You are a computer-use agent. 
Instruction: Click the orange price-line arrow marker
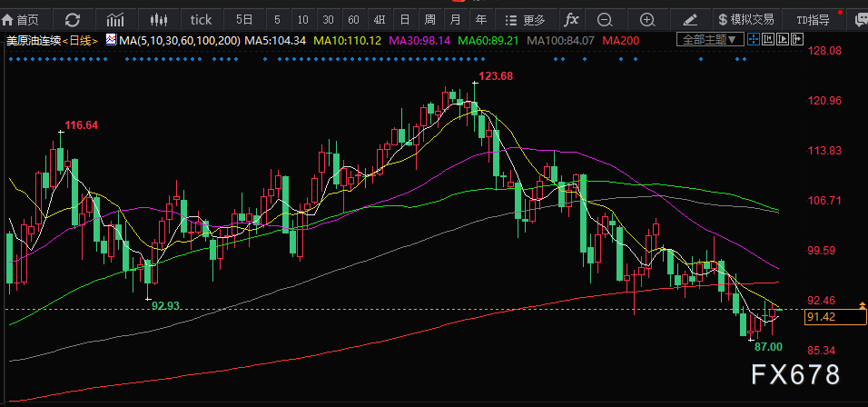(862, 305)
